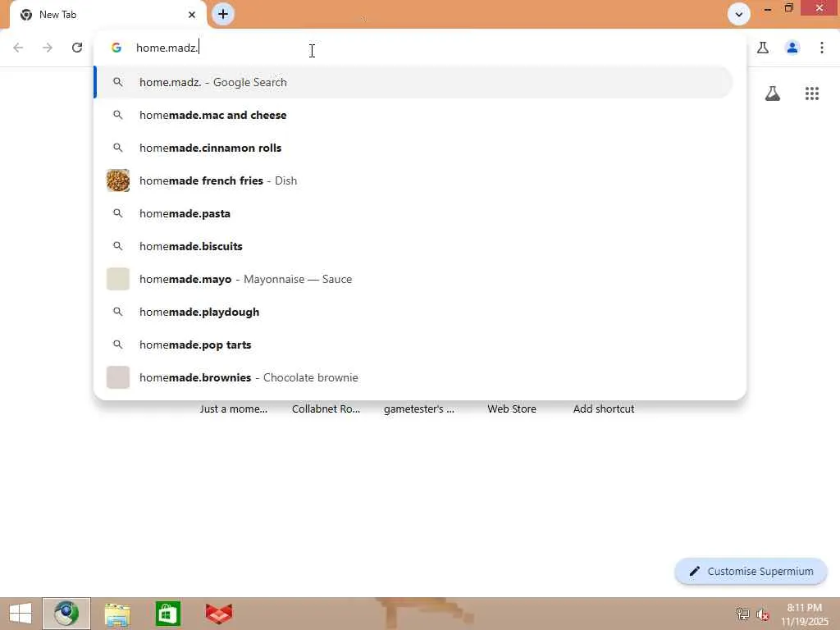Click the network tray icon

pos(742,614)
